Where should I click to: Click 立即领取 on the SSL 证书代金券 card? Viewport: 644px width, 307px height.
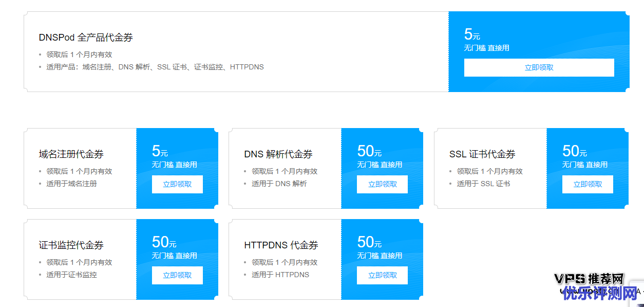pyautogui.click(x=588, y=184)
